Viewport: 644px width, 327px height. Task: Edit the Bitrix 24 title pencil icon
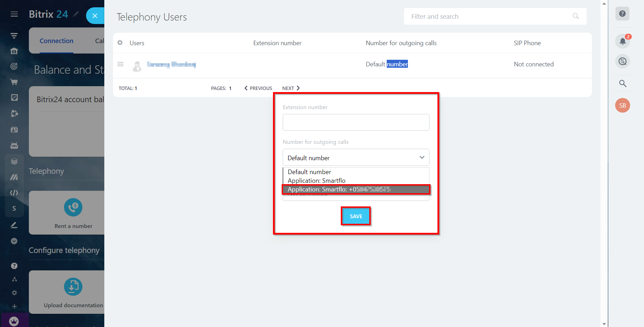point(76,14)
